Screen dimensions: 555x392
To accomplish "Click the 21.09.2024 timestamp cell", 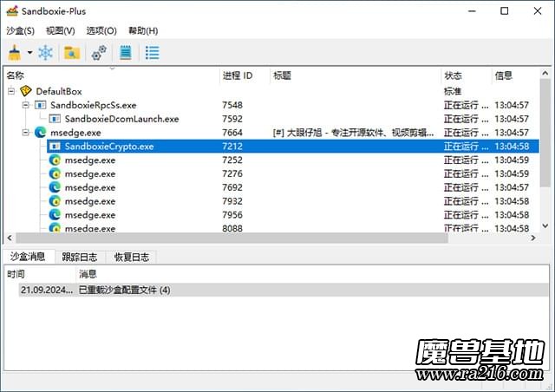I will coord(46,290).
